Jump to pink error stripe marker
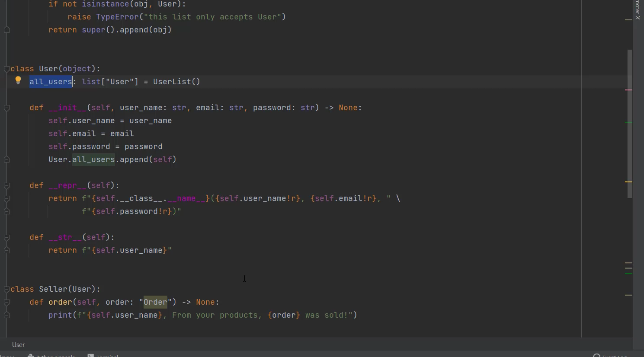The image size is (644, 357). (x=628, y=90)
